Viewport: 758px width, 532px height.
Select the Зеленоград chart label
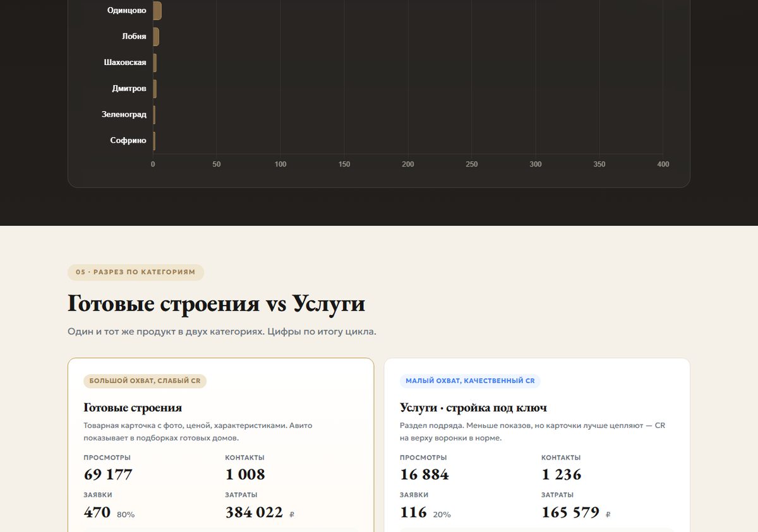coord(124,115)
